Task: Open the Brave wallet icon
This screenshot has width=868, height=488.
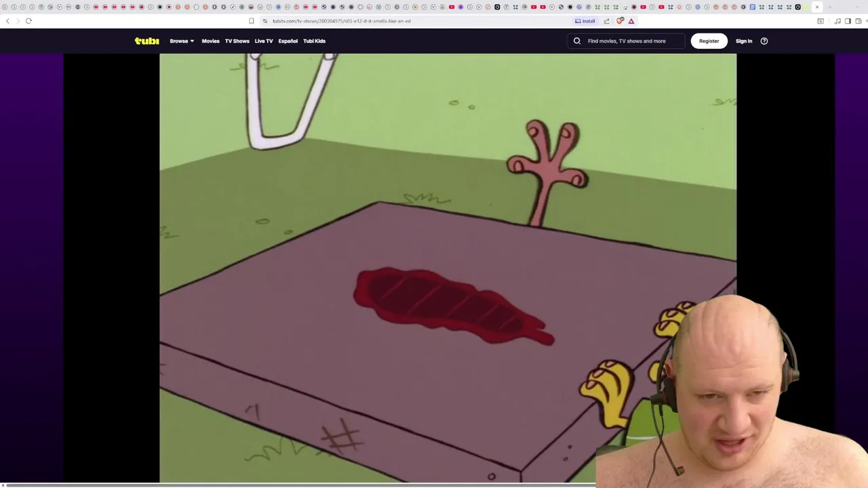Action: point(857,21)
